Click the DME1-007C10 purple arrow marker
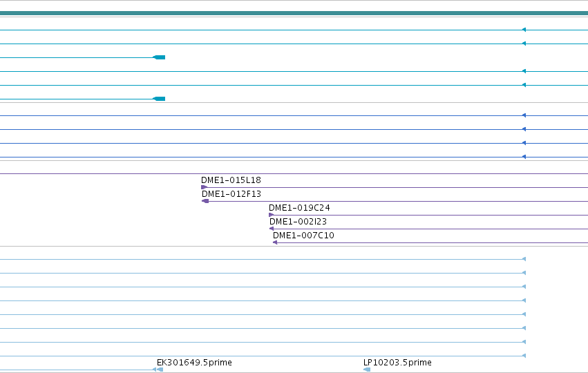 [275, 242]
